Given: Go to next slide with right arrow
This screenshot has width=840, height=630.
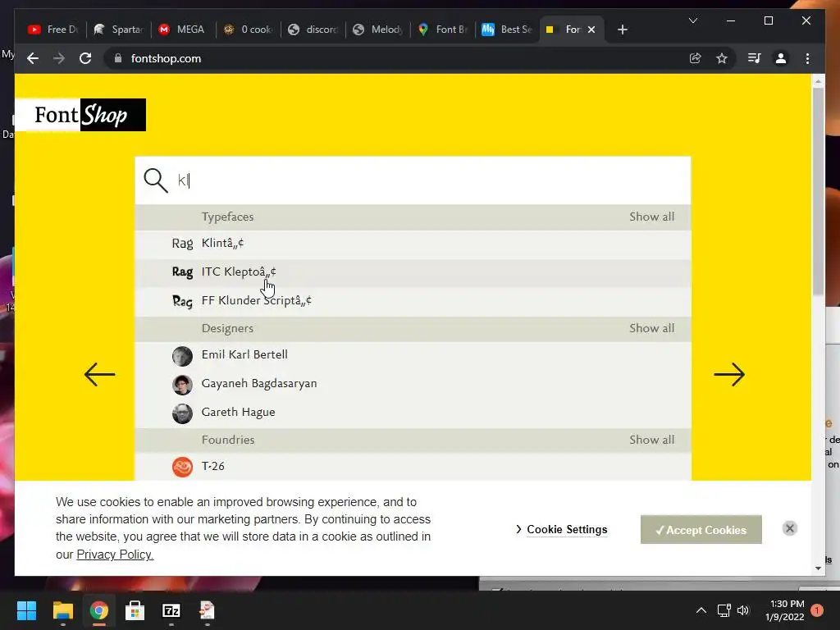Looking at the screenshot, I should pos(729,374).
